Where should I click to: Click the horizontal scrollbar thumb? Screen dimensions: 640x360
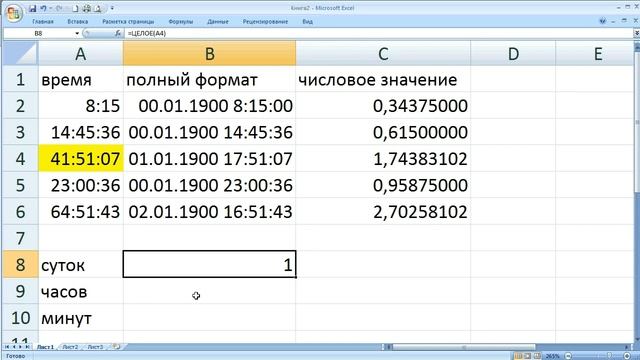click(x=463, y=347)
